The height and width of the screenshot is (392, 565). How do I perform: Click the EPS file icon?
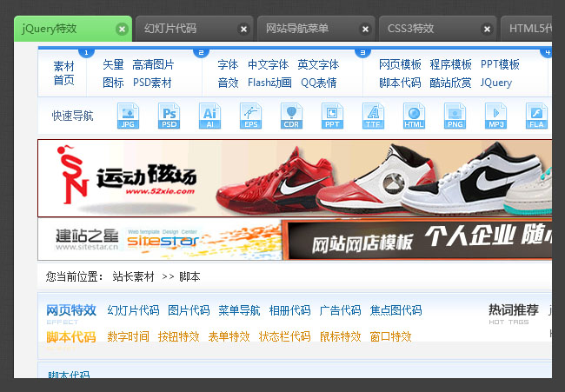[250, 116]
